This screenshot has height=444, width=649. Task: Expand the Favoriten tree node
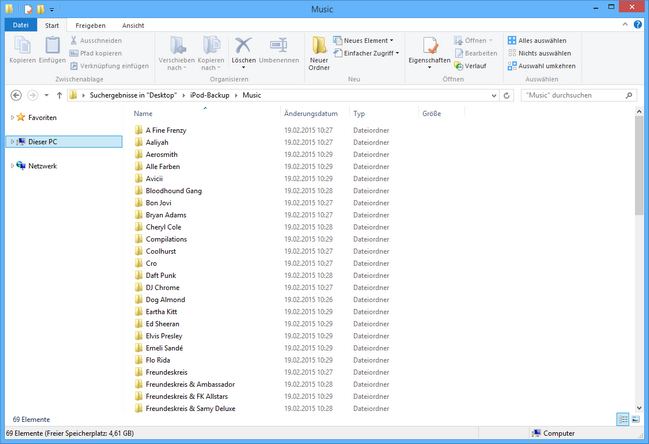(x=11, y=117)
